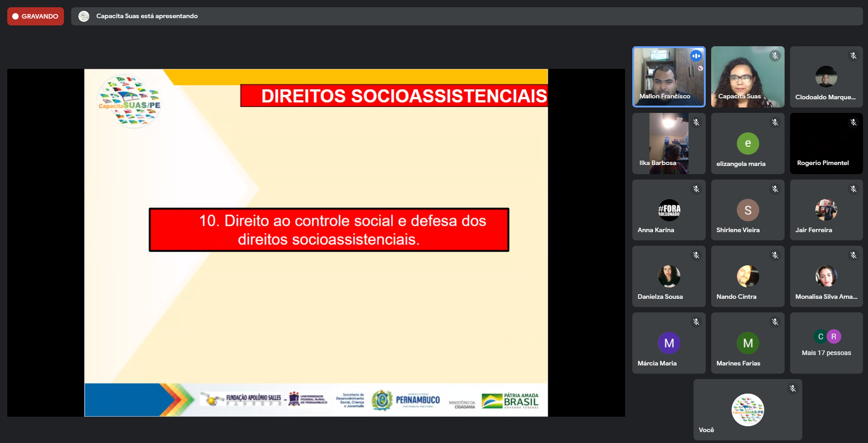Select Monalisa Silva's participant tile
The image size is (868, 443).
click(826, 277)
